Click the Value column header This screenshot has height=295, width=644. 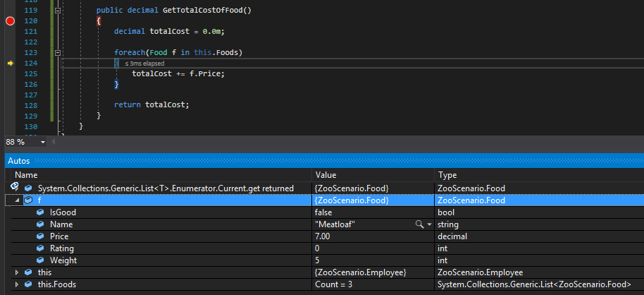326,174
